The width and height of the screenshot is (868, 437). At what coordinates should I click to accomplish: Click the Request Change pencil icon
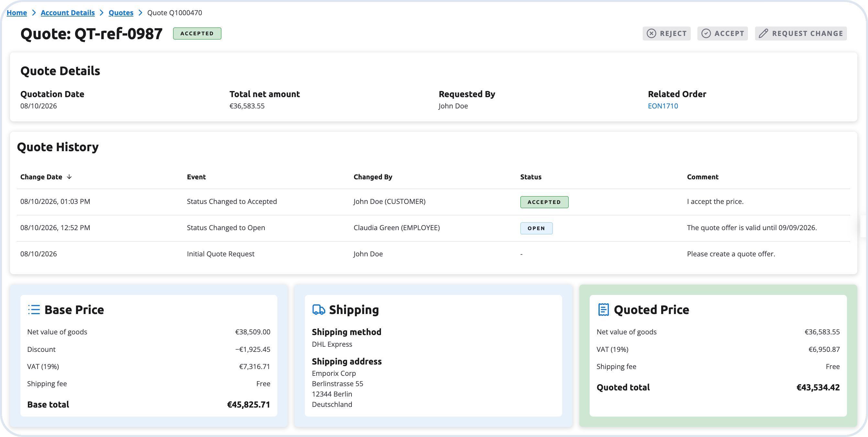tap(763, 33)
